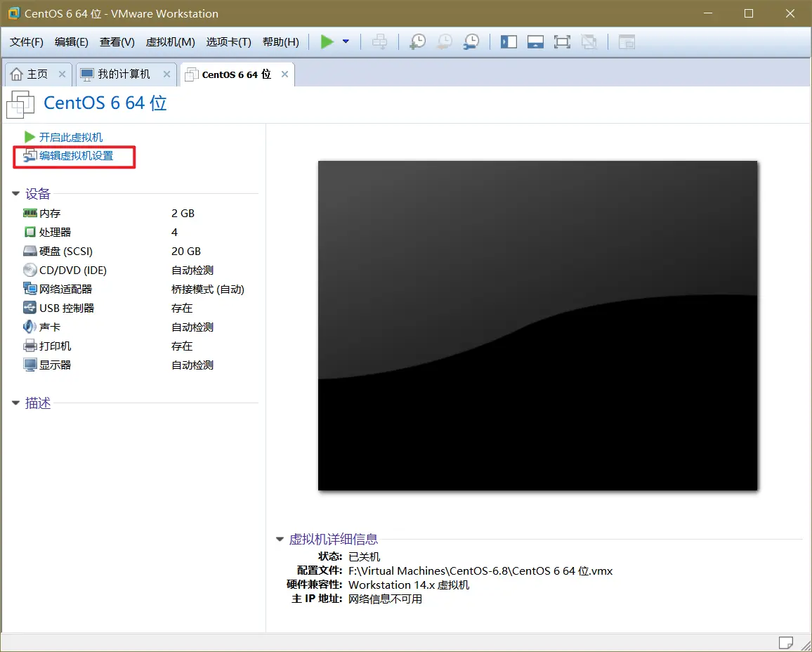Image resolution: width=812 pixels, height=652 pixels.
Task: Click the 网络适配器 network icon
Action: [x=30, y=289]
